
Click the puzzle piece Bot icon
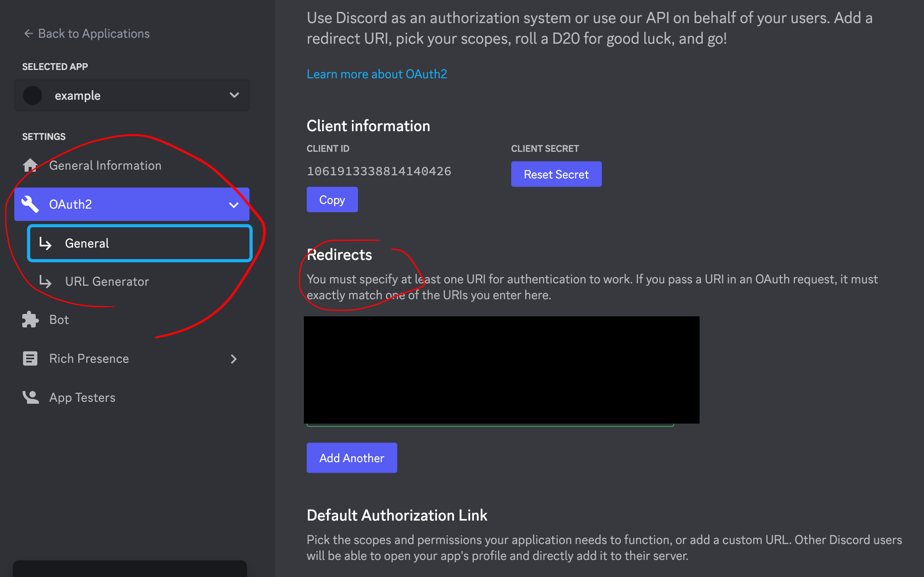30,319
